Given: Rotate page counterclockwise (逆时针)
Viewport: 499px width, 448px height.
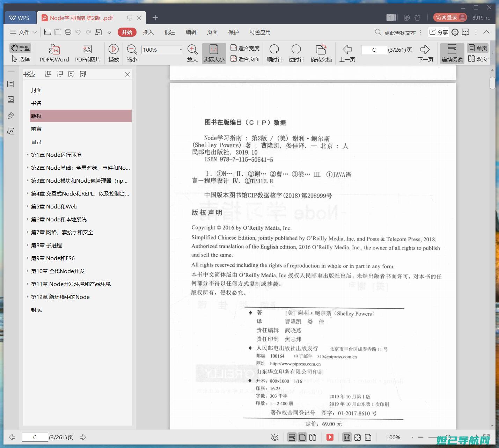Looking at the screenshot, I should click(x=296, y=53).
